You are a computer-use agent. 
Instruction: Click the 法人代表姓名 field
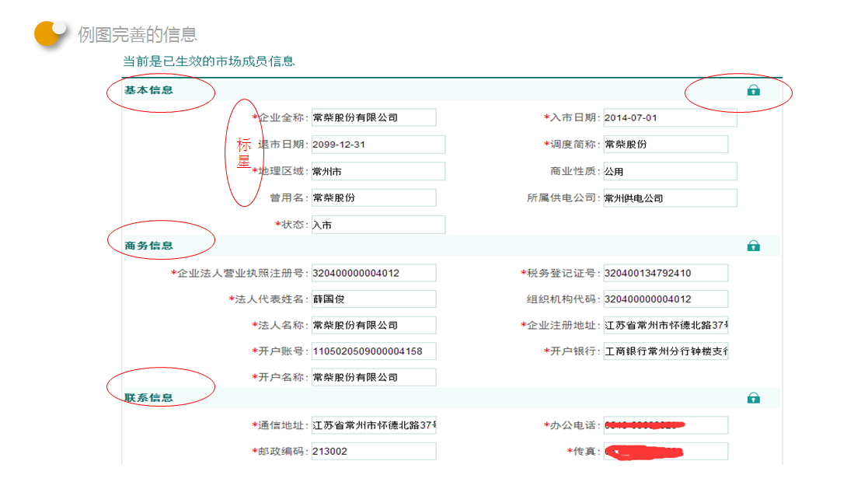click(374, 299)
